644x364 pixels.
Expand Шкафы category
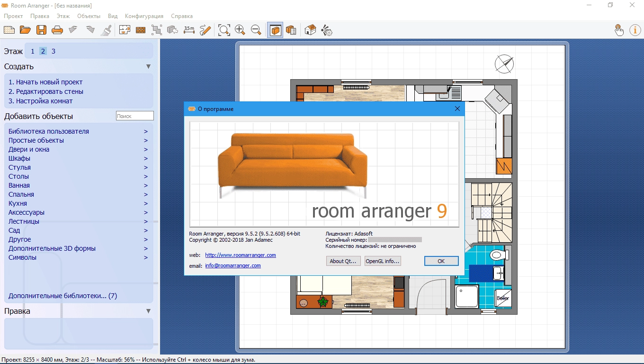(78, 158)
